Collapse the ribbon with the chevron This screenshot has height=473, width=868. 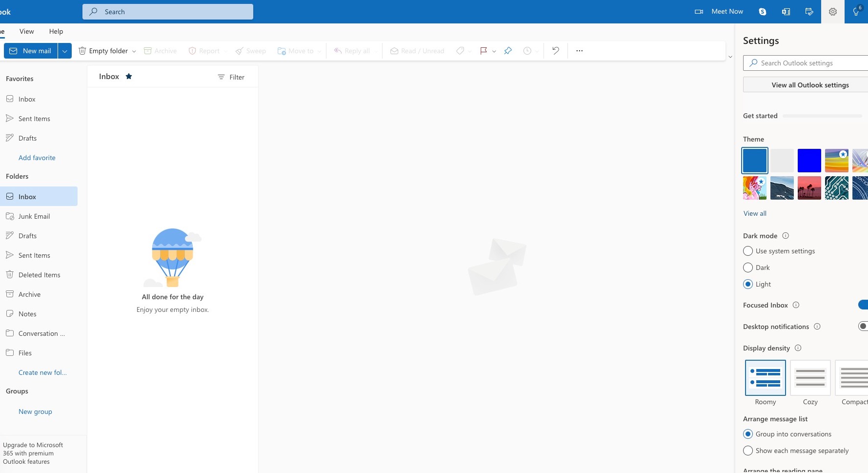coord(730,57)
